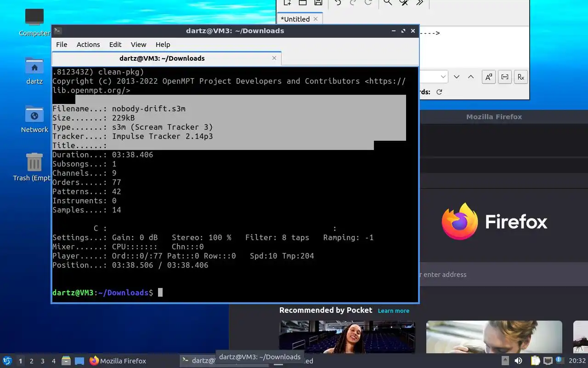Screen dimensions: 588x368
Task: Click the 'Duration...: 03:38.406' line
Action: coord(103,155)
